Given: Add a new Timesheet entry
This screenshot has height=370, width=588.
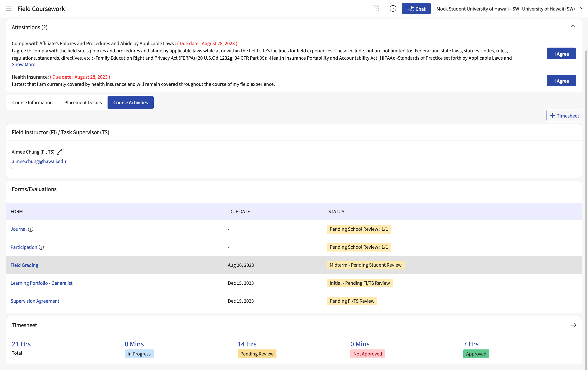Looking at the screenshot, I should click(x=564, y=116).
